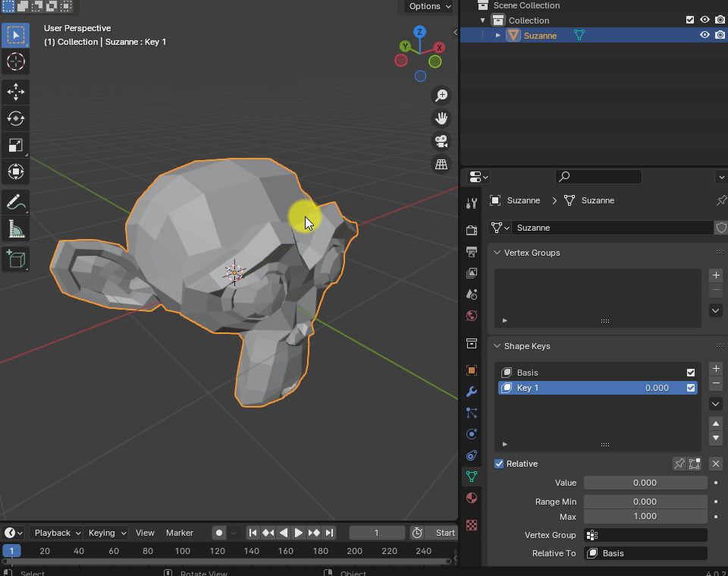This screenshot has height=576, width=728.
Task: Open the timeline Marker menu
Action: [x=180, y=533]
